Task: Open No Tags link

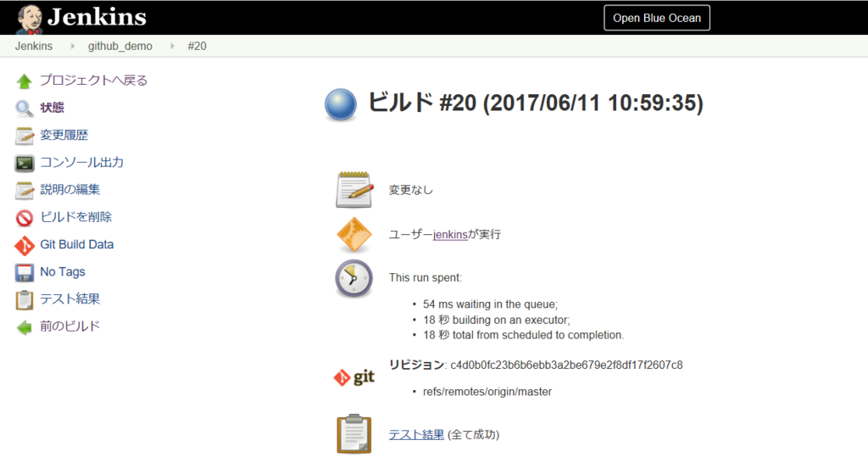Action: point(63,272)
